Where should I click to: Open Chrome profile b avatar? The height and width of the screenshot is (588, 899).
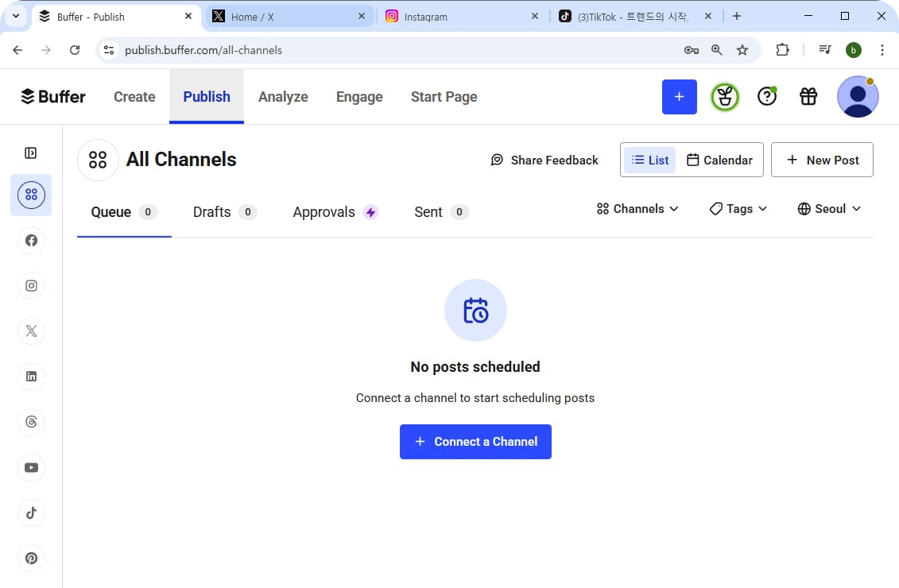[x=853, y=50]
